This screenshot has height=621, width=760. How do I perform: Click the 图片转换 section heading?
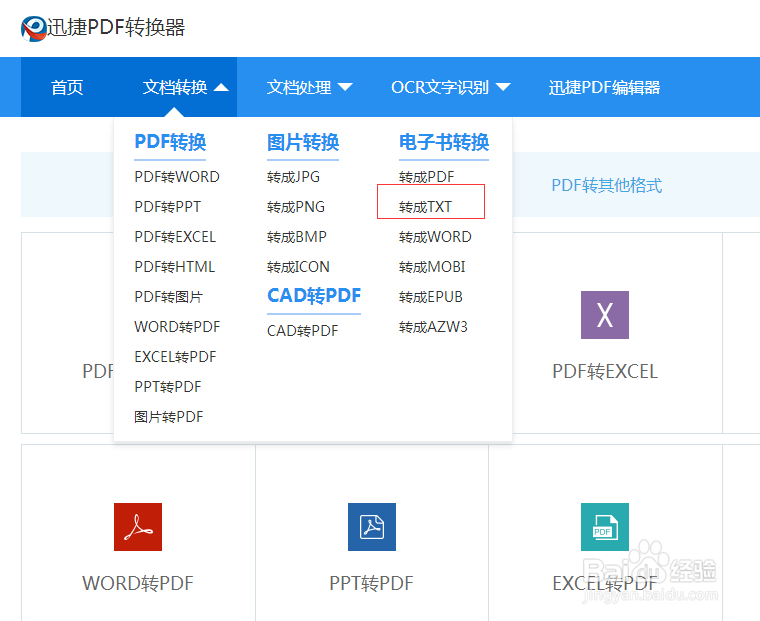click(303, 142)
